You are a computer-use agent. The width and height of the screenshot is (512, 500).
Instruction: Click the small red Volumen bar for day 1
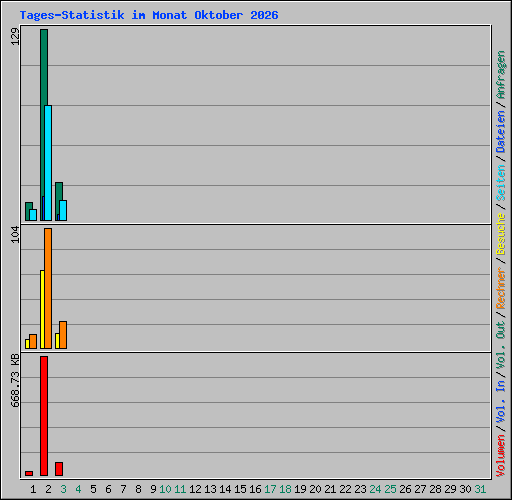click(x=29, y=473)
